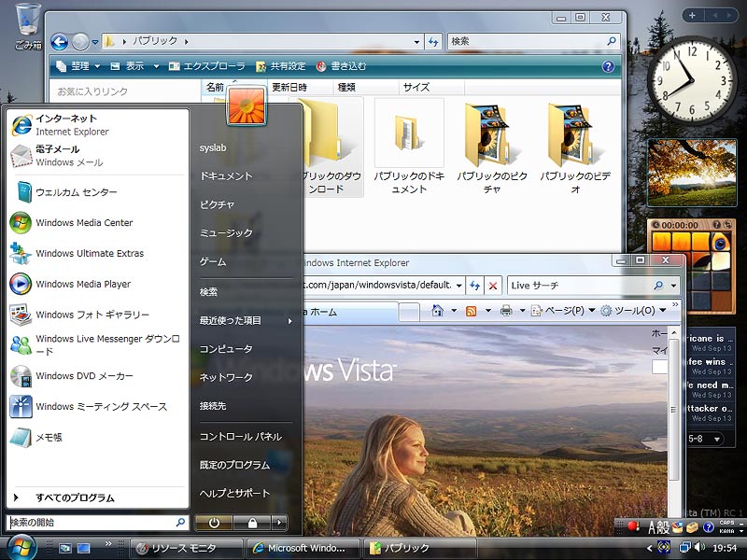Open ミュージック from the Start menu
This screenshot has width=747, height=560.
[x=226, y=233]
